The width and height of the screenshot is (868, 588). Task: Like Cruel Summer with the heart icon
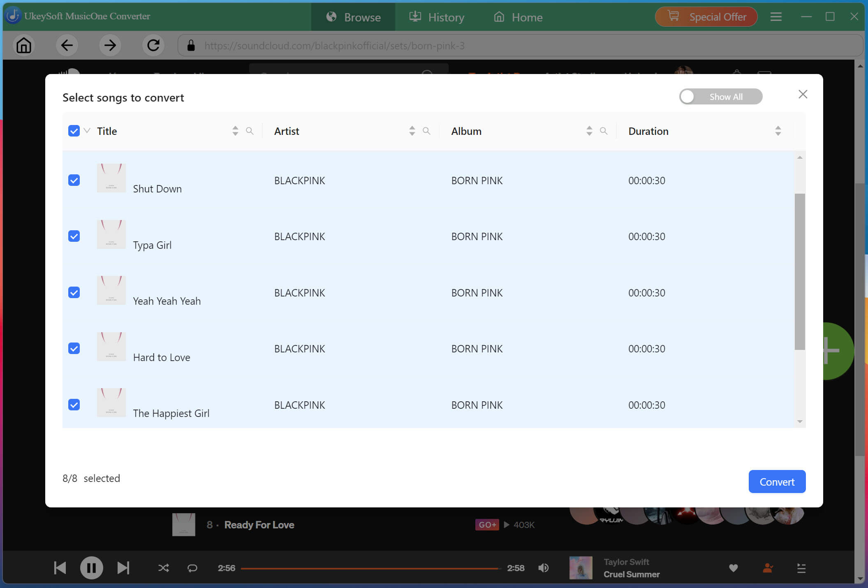point(733,568)
